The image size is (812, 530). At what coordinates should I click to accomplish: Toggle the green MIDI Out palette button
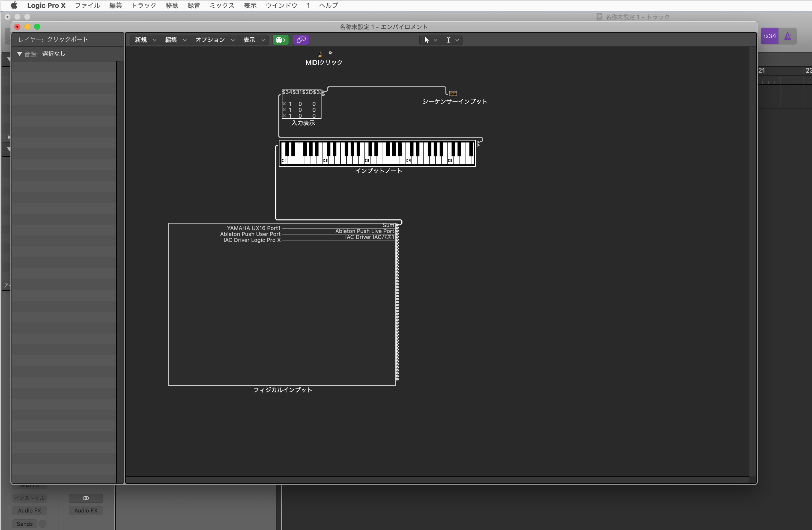[280, 40]
